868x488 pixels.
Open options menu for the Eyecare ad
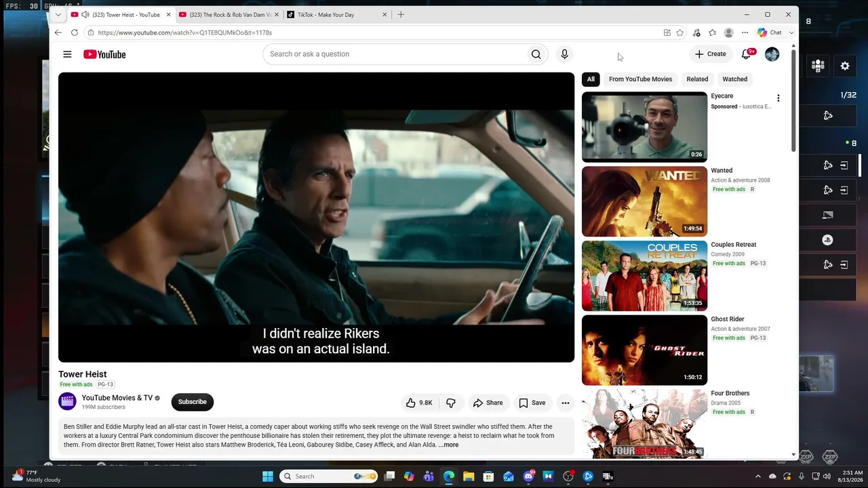click(778, 98)
